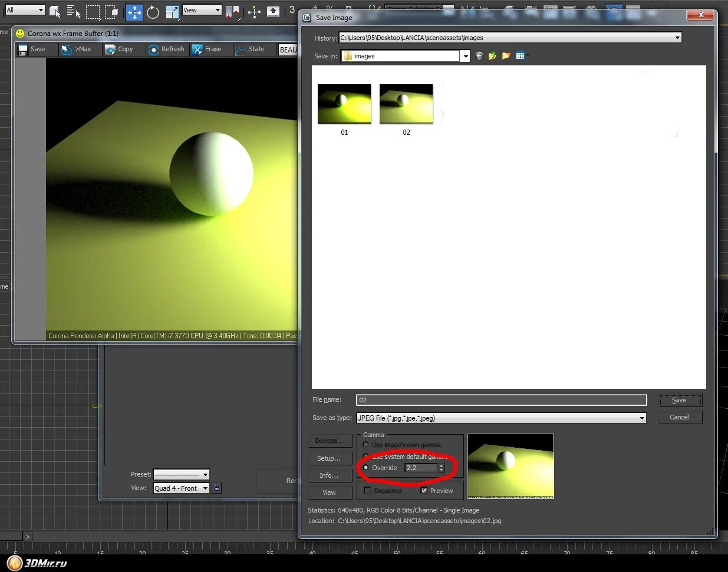
Task: Click the View button in dialog
Action: coord(330,492)
